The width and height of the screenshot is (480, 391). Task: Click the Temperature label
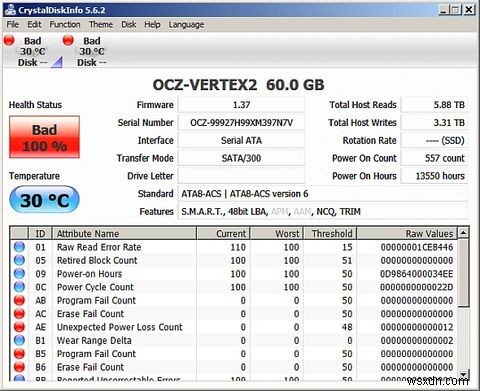pyautogui.click(x=34, y=176)
